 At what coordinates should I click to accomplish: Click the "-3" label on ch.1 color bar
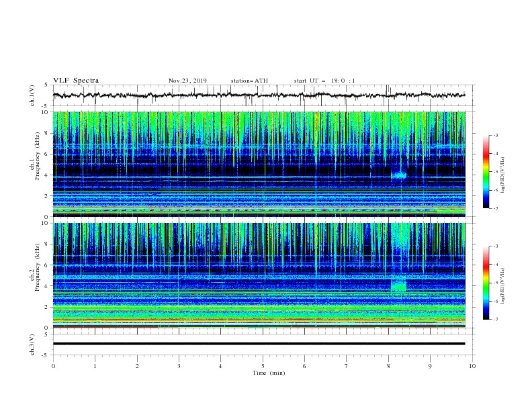(x=495, y=135)
